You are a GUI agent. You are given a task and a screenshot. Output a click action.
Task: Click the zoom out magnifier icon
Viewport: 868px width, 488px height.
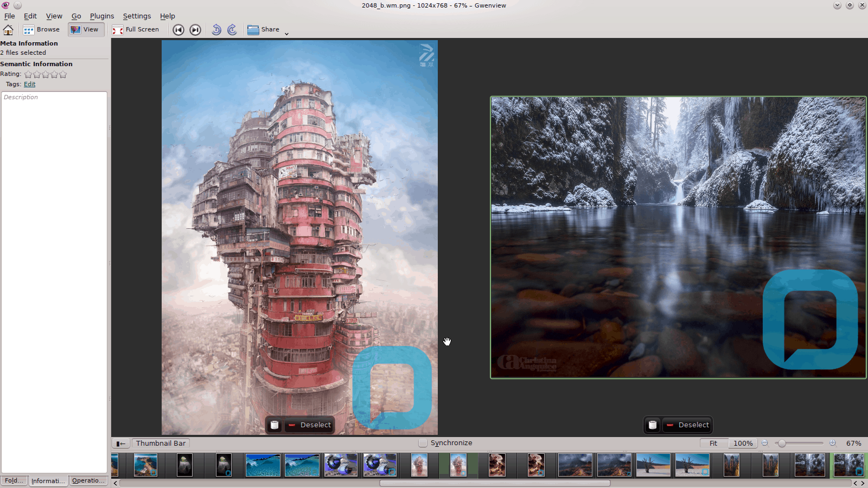tap(765, 443)
